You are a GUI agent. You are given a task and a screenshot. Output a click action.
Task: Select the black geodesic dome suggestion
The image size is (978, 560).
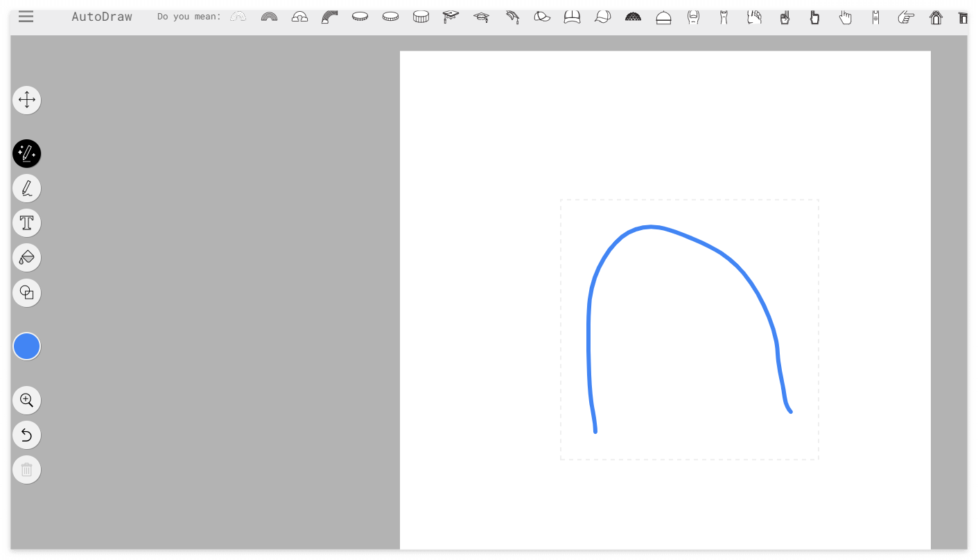pos(633,17)
